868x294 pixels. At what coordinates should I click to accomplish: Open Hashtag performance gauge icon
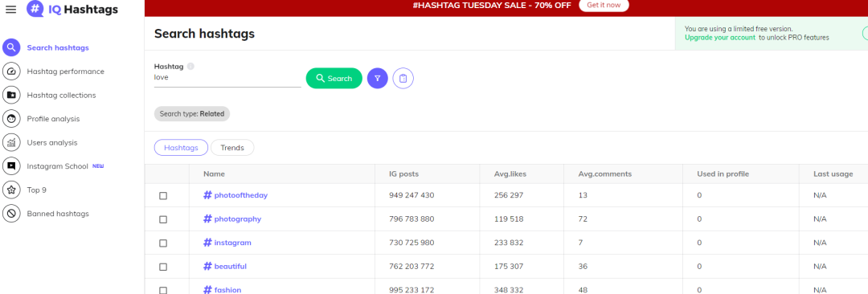(11, 71)
